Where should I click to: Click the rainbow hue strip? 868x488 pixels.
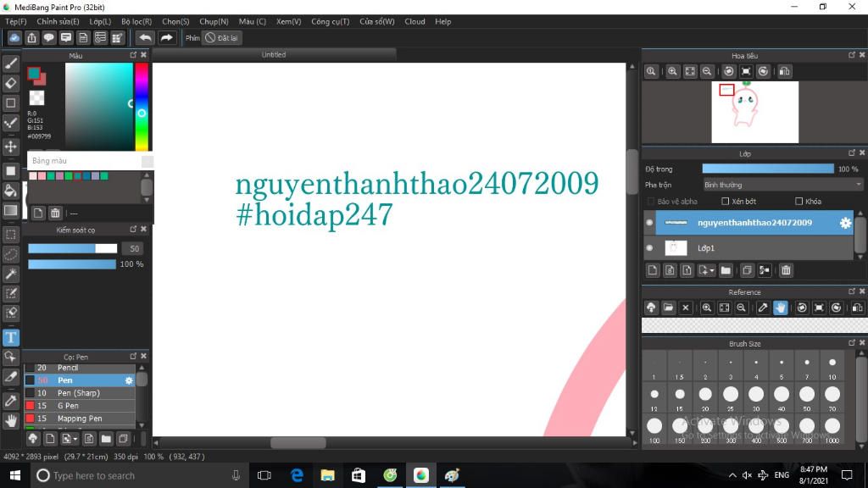pos(142,106)
